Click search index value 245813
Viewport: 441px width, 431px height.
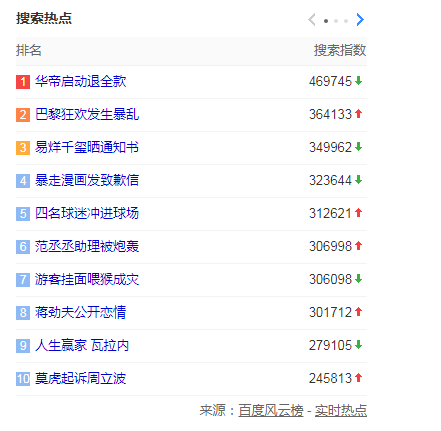tap(330, 378)
